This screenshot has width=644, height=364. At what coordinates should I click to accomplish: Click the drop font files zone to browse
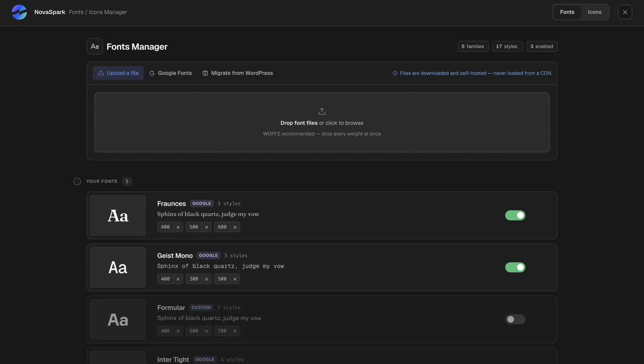[322, 122]
